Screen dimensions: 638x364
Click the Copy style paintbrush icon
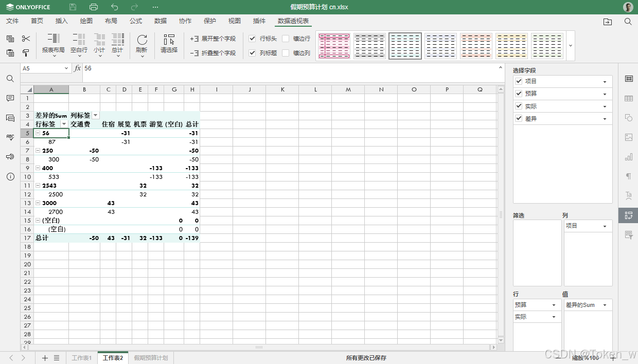[26, 52]
